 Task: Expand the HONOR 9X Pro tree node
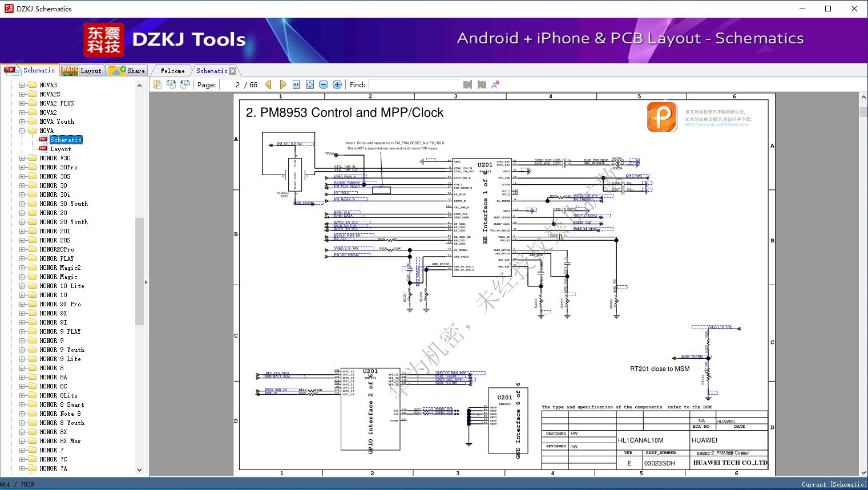(22, 304)
